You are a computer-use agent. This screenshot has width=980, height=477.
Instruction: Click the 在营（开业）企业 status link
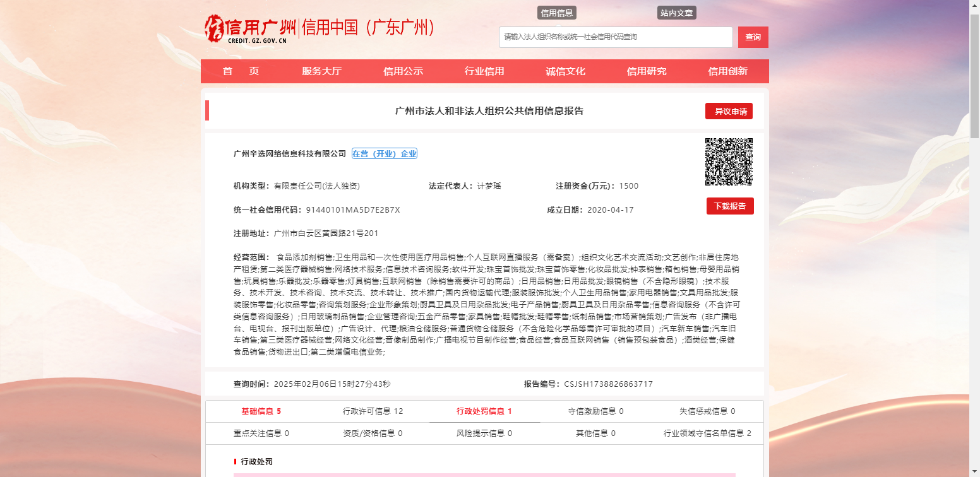tap(385, 154)
